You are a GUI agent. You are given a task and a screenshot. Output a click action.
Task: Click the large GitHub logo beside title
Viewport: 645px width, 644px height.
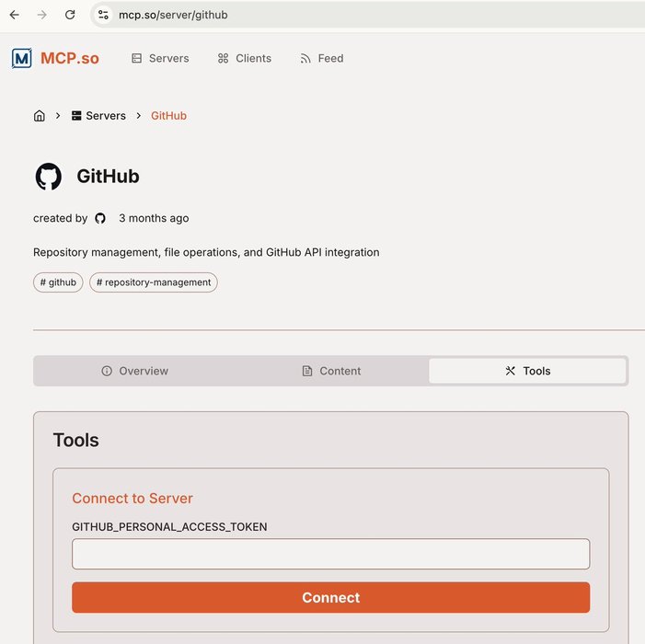tap(49, 177)
